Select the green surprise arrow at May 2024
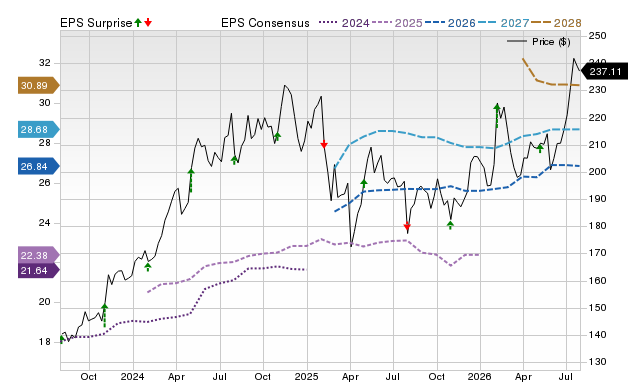640x382 pixels. (191, 180)
